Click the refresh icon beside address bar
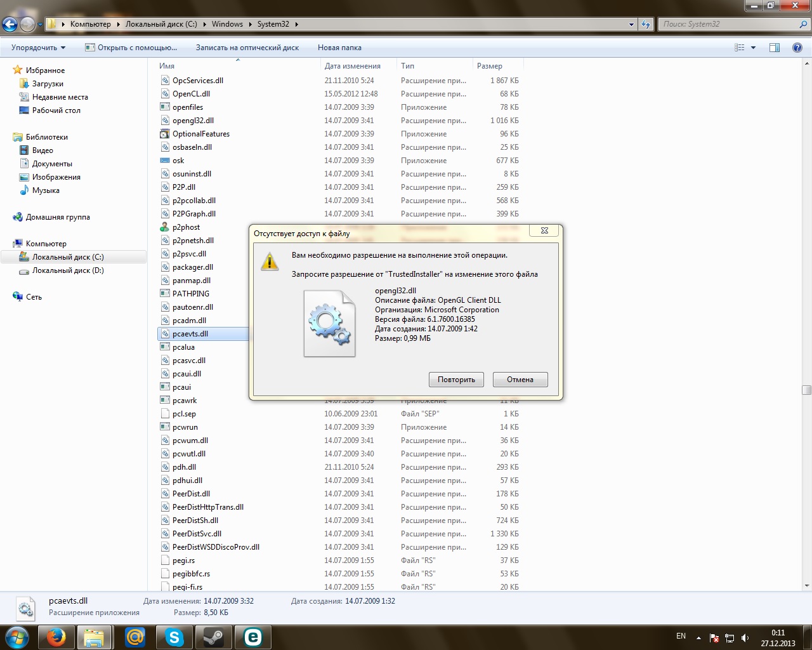The height and width of the screenshot is (650, 812). (x=646, y=24)
